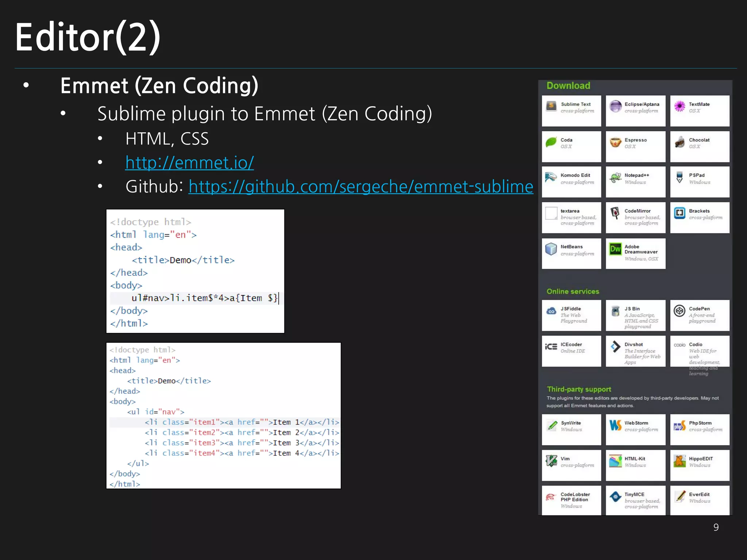This screenshot has height=560, width=747.
Task: Click the EverEdit pencil icon
Action: pos(680,497)
